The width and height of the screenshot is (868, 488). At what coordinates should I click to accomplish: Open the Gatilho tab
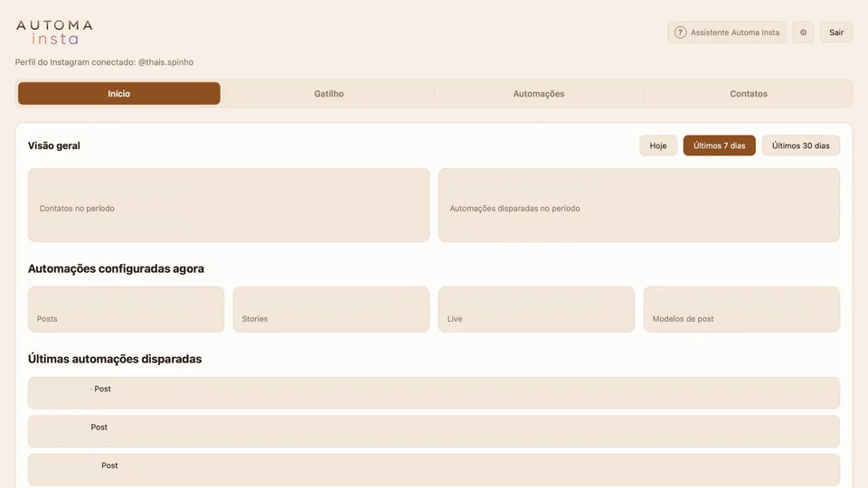coord(329,93)
